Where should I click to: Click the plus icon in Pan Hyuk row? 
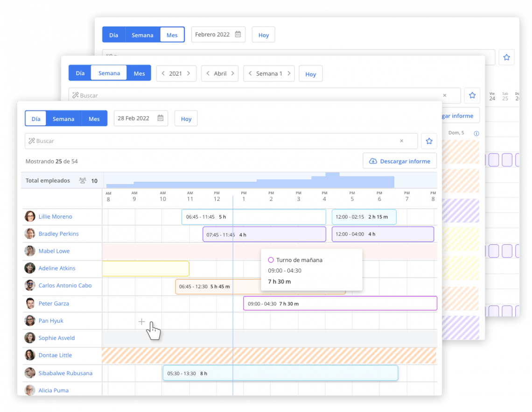(142, 321)
